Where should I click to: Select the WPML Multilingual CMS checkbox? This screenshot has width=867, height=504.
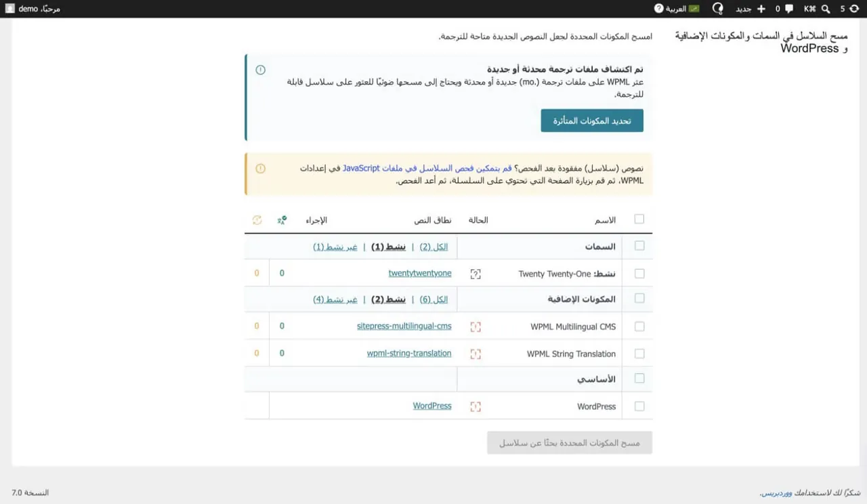point(639,327)
